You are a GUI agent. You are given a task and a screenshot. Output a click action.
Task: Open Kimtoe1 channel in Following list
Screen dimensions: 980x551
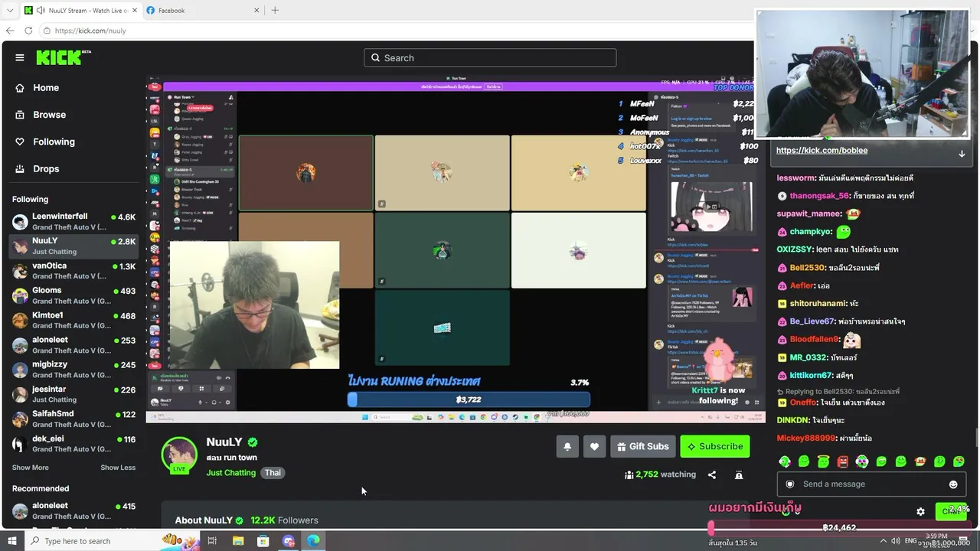coord(73,320)
